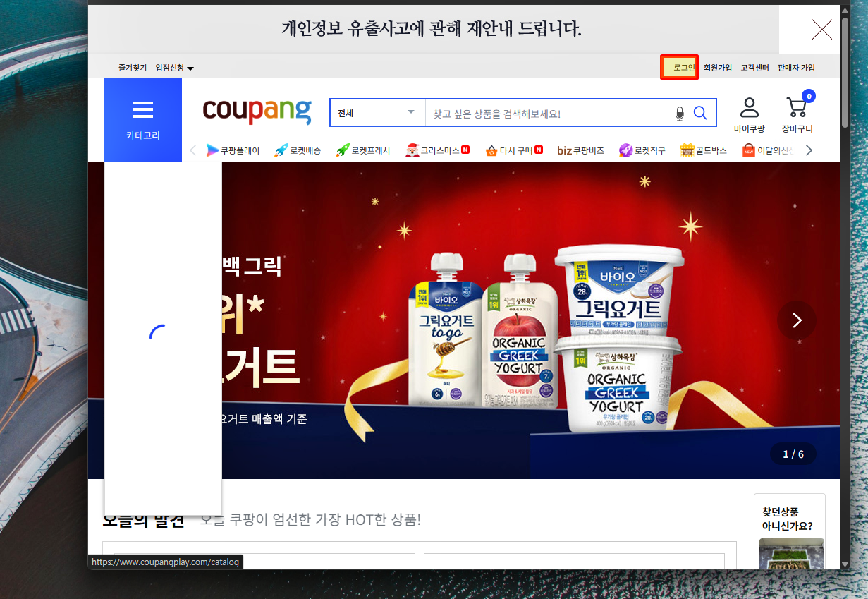Screen dimensions: 868x599
Task: Focus the product search input field
Action: [550, 113]
